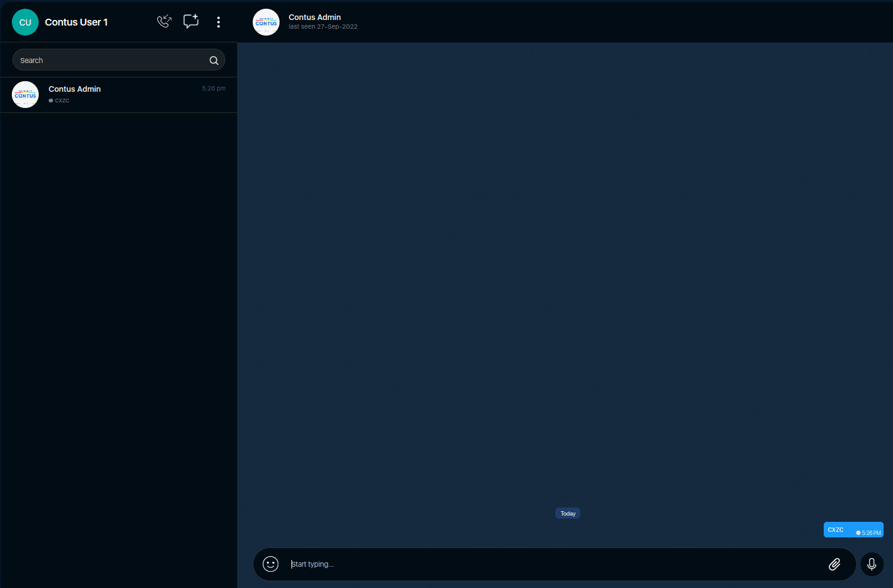The image size is (893, 588).
Task: Click the 5:26 PM time on message bubble
Action: 871,533
